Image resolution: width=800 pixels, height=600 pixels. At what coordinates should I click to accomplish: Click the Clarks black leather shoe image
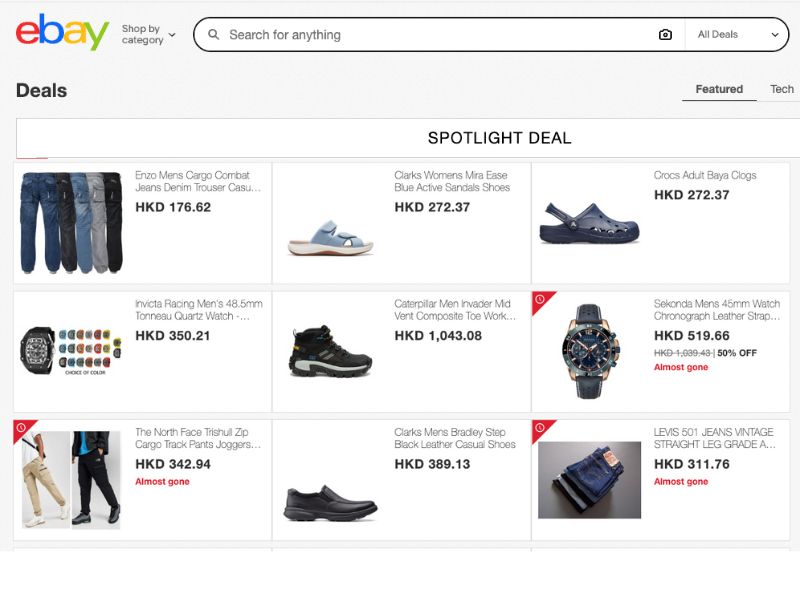coord(330,503)
